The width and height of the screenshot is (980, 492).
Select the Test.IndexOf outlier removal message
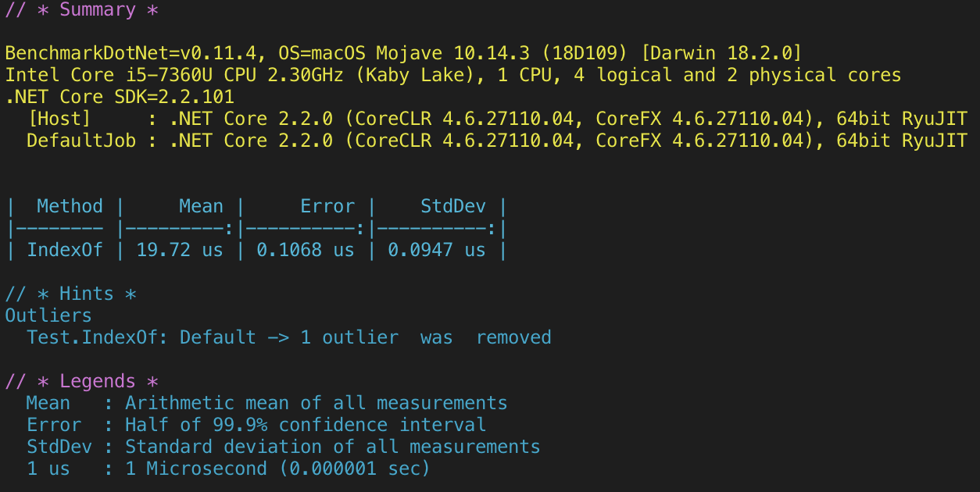coord(289,337)
